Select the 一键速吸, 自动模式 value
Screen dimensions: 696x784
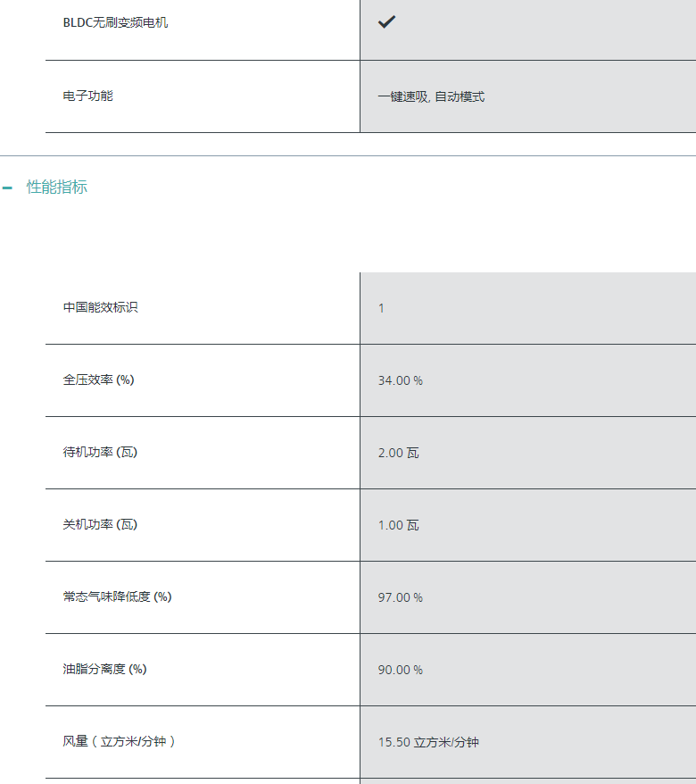[x=431, y=96]
